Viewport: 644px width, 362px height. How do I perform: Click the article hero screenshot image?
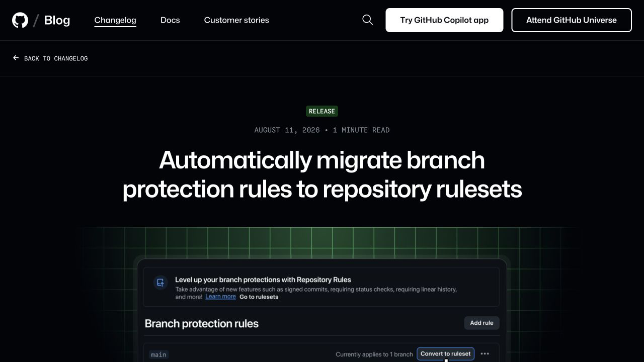pos(322,295)
